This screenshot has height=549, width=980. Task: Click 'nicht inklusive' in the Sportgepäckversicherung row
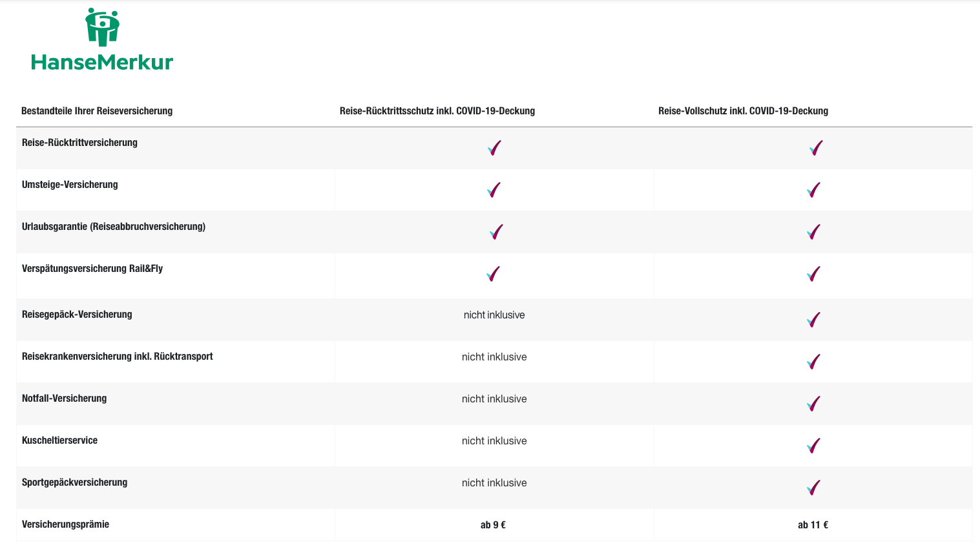(494, 483)
